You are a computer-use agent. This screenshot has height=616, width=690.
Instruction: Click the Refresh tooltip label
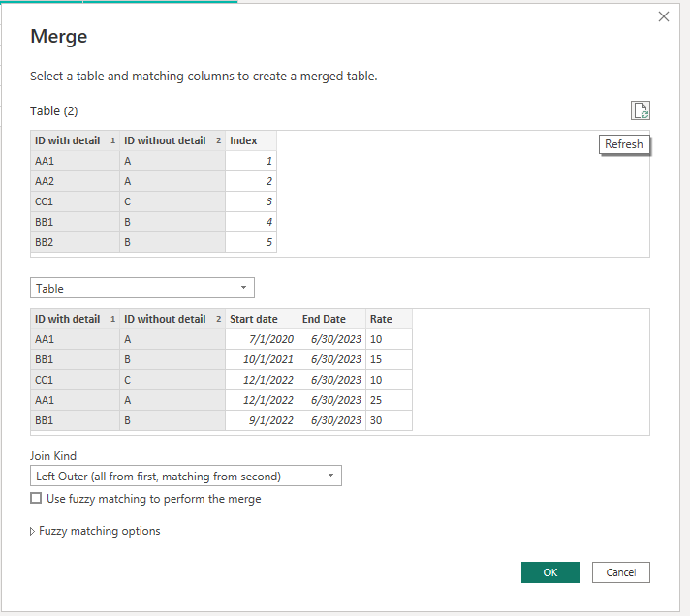pyautogui.click(x=623, y=144)
